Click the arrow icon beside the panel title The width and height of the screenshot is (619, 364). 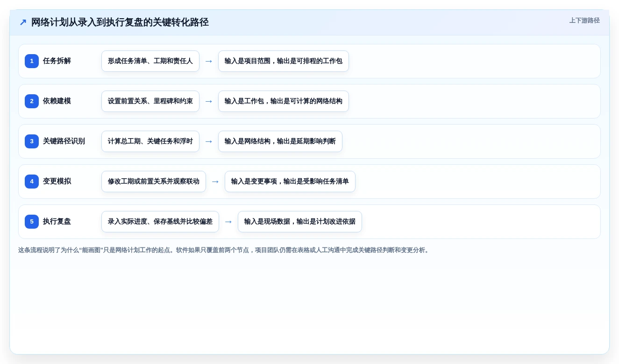(x=23, y=22)
